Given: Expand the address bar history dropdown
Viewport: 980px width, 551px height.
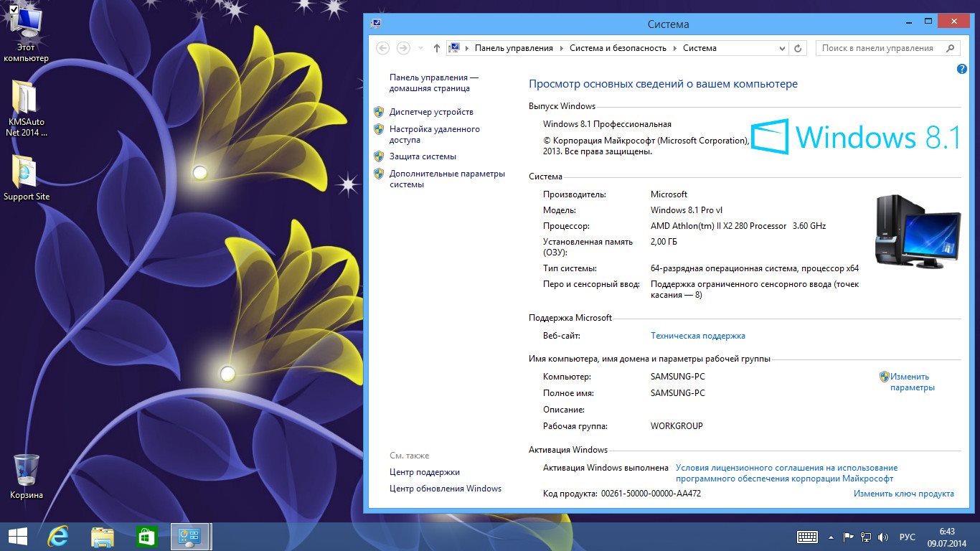Looking at the screenshot, I should (x=782, y=48).
